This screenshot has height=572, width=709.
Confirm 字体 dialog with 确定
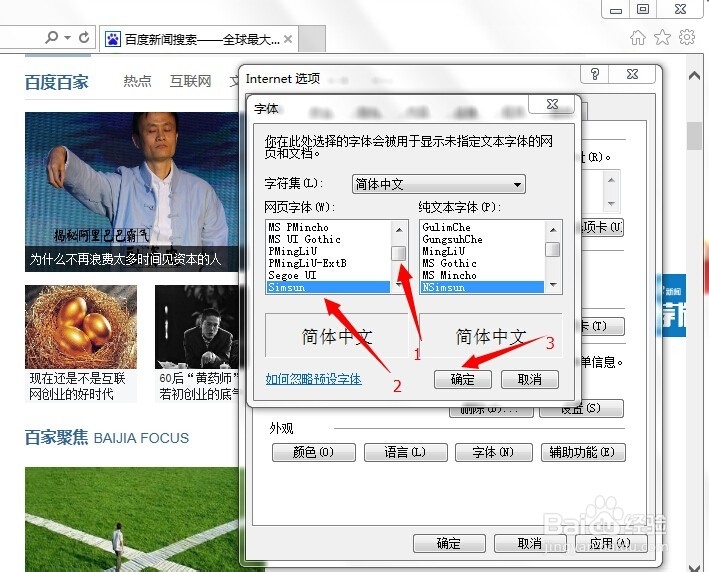[x=463, y=379]
